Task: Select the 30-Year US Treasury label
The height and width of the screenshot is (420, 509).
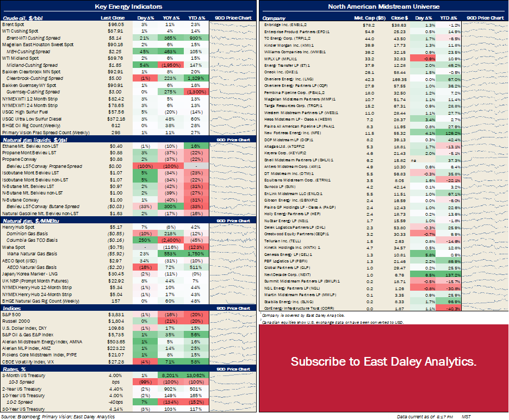Action: click(x=23, y=409)
